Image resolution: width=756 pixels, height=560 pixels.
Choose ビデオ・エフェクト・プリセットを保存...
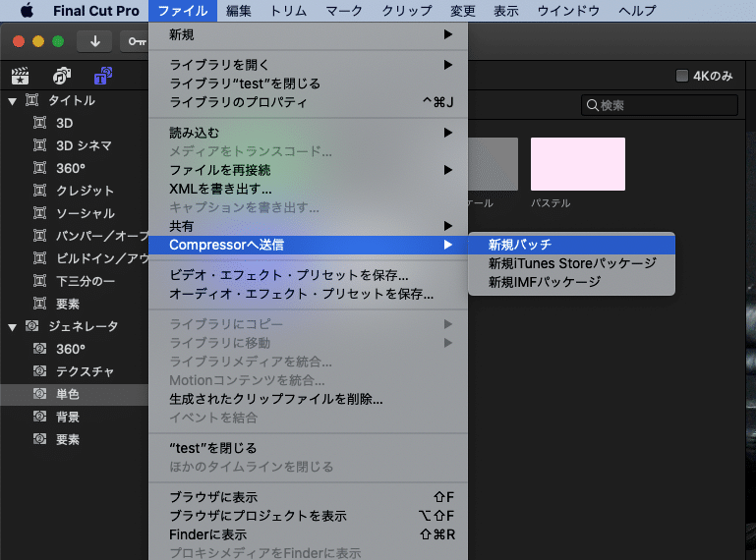[x=308, y=275]
